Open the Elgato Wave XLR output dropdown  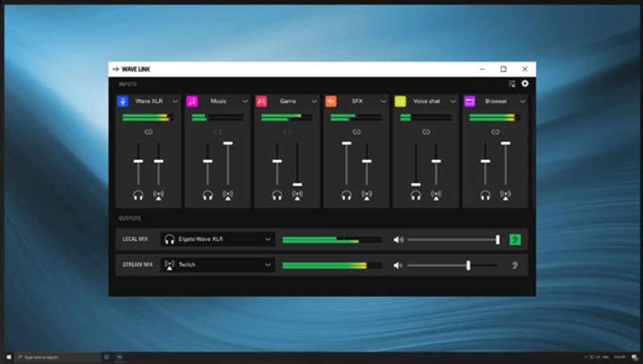click(x=218, y=239)
